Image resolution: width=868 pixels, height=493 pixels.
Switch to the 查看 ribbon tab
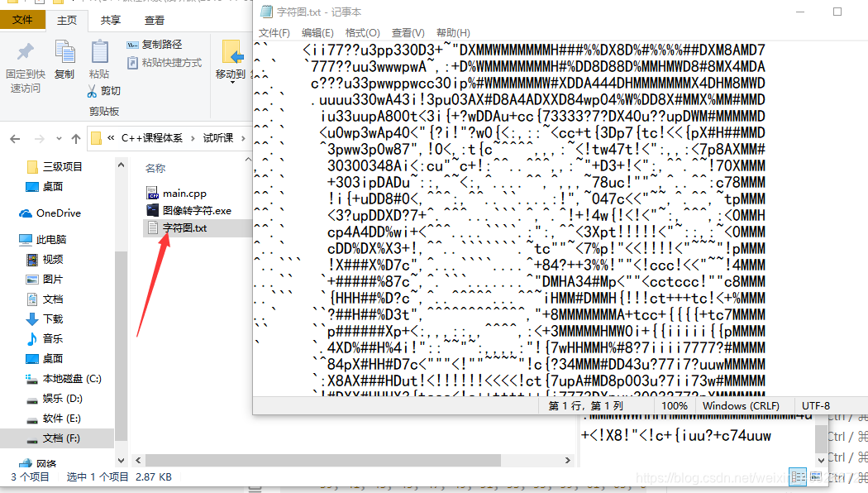(155, 20)
